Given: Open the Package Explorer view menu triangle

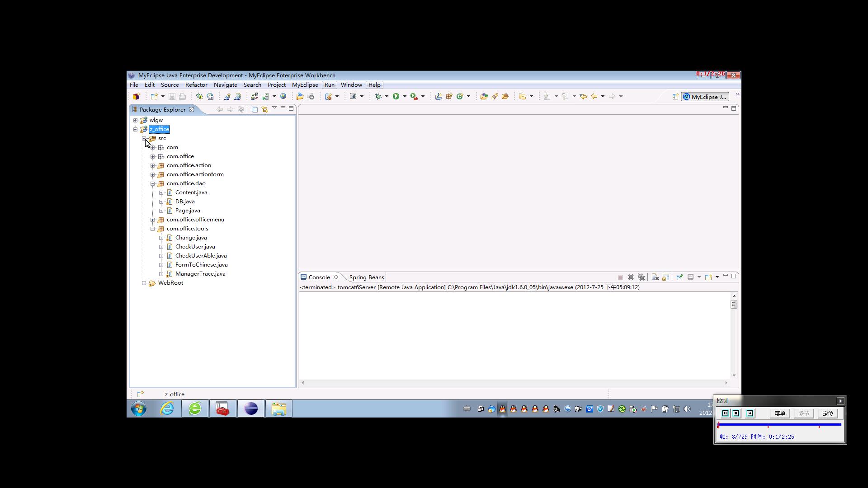Looking at the screenshot, I should [x=274, y=108].
